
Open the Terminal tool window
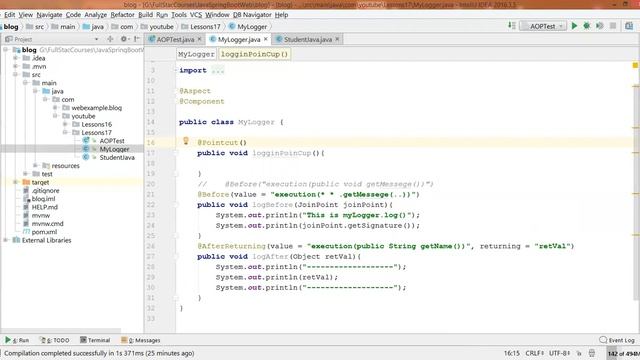[x=95, y=340]
